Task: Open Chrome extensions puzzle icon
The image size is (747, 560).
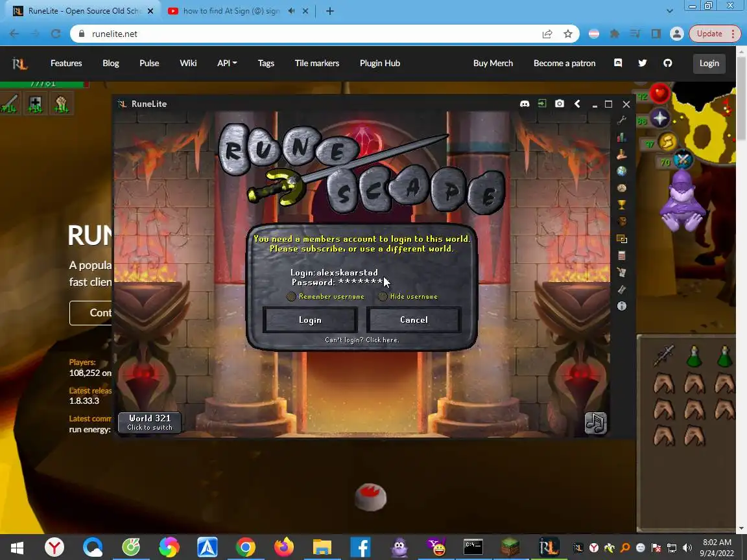Action: (615, 33)
